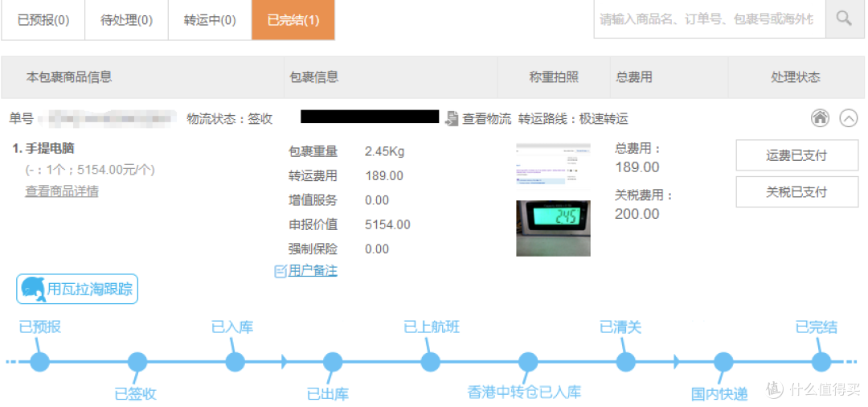Click the 200.00 customs fee amount

click(x=637, y=214)
